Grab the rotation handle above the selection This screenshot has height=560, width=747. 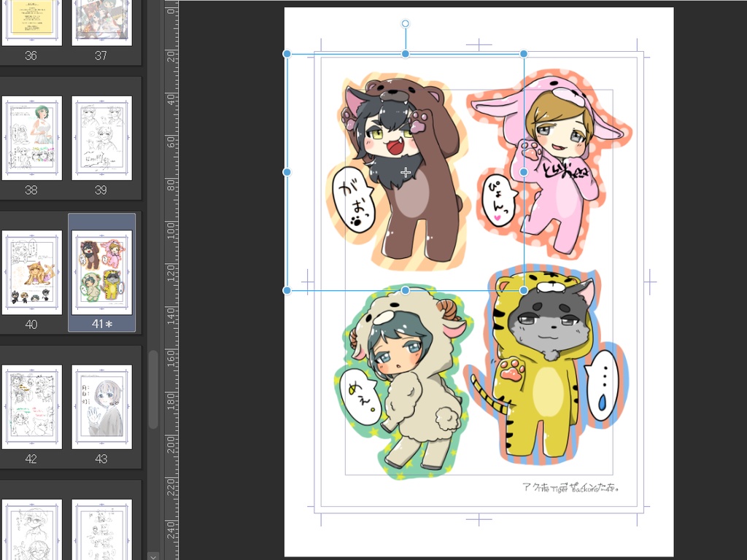[x=406, y=23]
